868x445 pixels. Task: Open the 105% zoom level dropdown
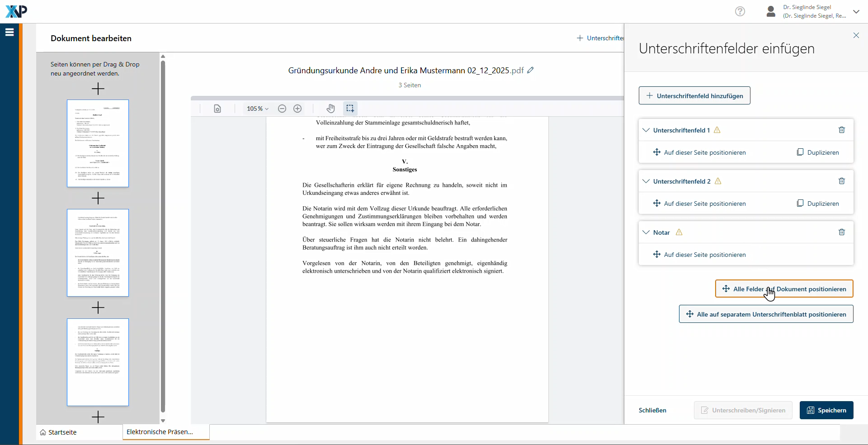click(x=257, y=109)
